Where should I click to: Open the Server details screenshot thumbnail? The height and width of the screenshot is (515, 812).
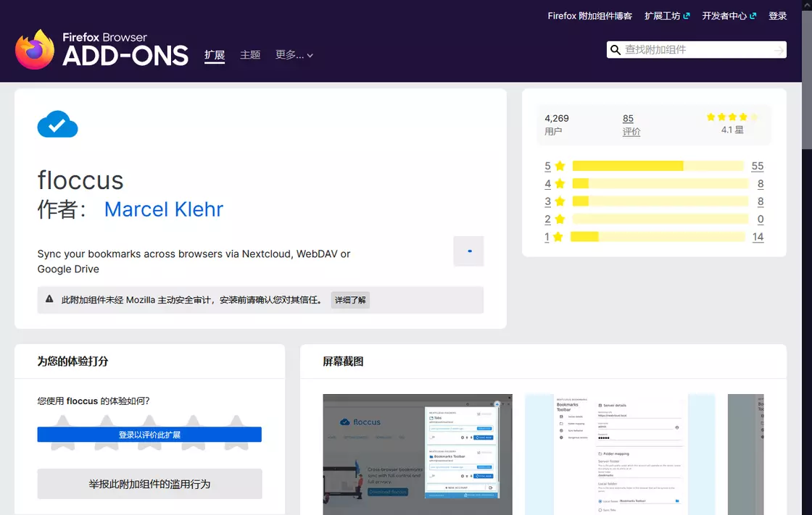tap(621, 454)
